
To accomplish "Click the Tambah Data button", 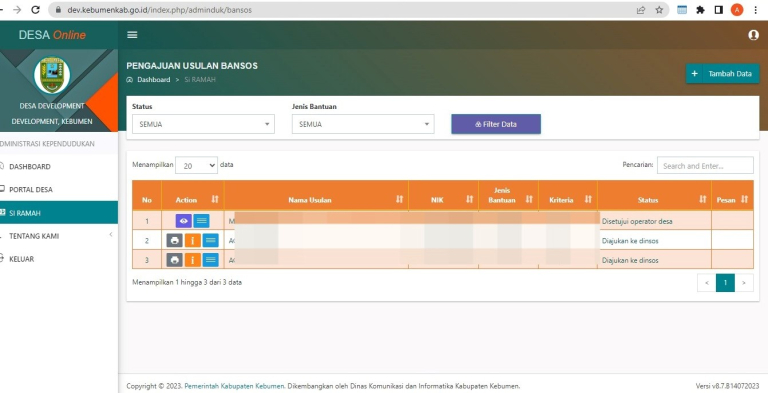I will (722, 74).
